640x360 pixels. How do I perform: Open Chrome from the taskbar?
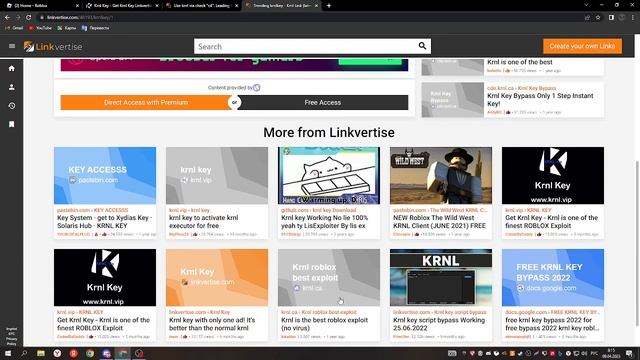[90, 353]
